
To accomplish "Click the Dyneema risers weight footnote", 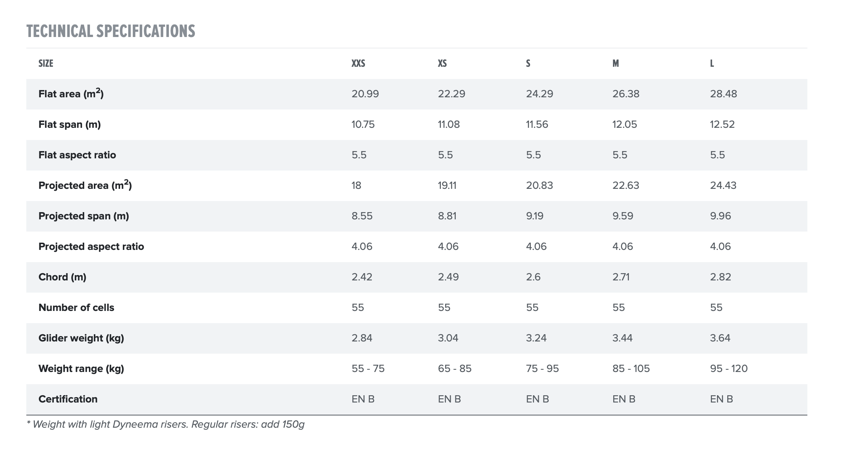I will click(x=166, y=424).
